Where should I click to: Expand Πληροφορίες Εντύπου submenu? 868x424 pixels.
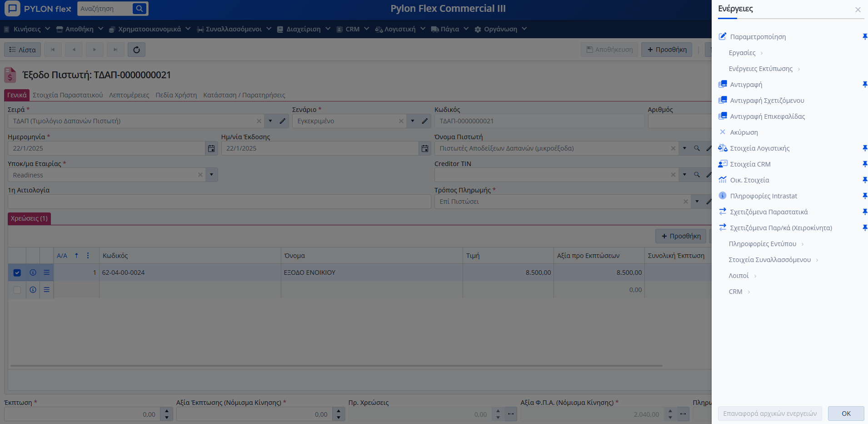click(x=766, y=244)
